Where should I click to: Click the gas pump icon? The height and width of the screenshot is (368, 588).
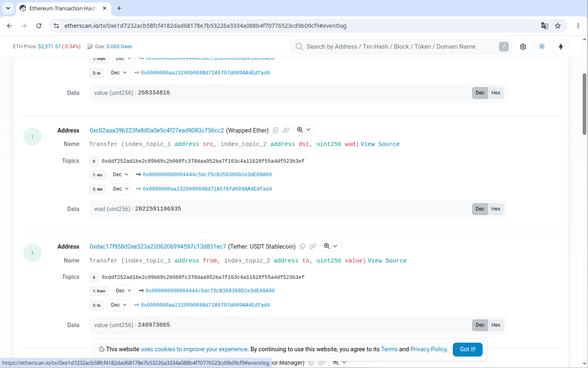click(x=90, y=47)
